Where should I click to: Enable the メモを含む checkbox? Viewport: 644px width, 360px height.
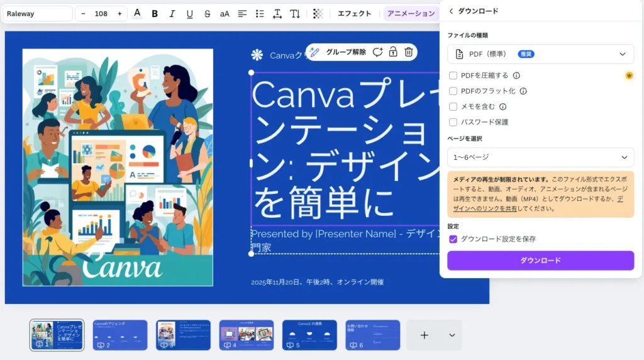click(x=453, y=107)
